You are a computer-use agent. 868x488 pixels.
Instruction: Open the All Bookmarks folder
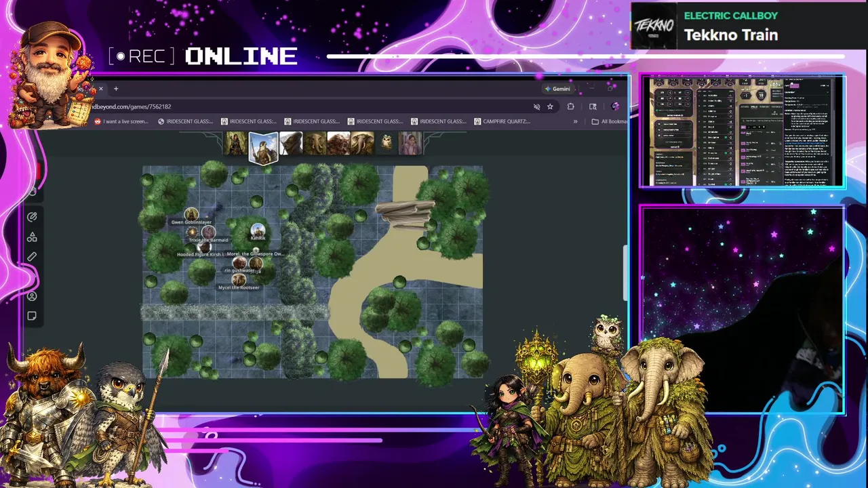pos(609,121)
